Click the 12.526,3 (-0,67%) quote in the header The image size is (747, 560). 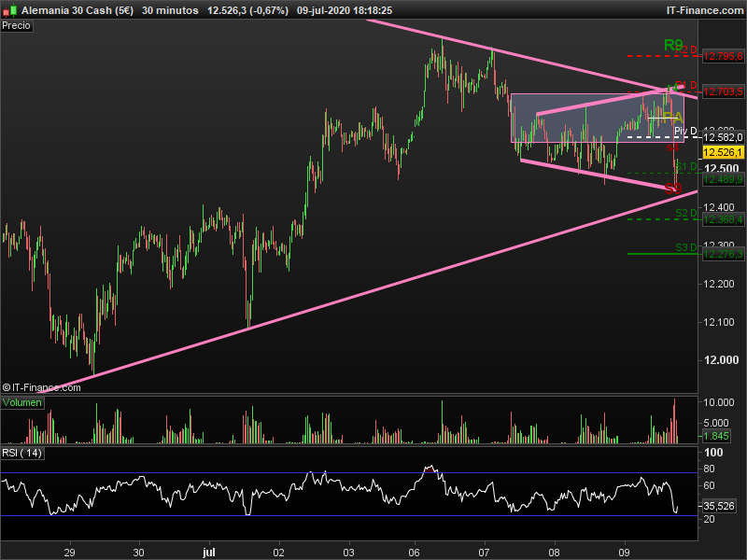point(247,10)
